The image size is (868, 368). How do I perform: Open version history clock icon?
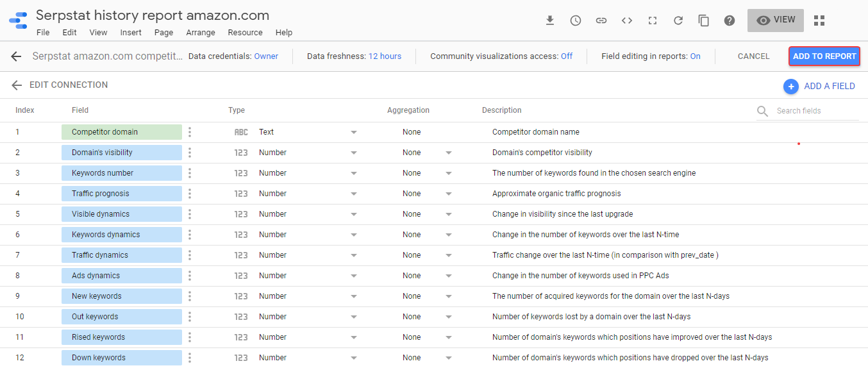tap(576, 21)
